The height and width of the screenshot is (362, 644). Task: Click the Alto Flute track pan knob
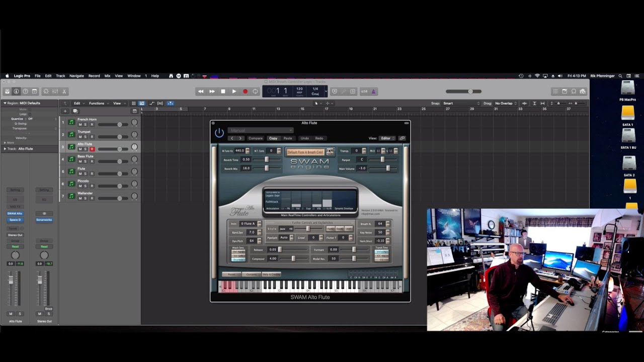(134, 147)
